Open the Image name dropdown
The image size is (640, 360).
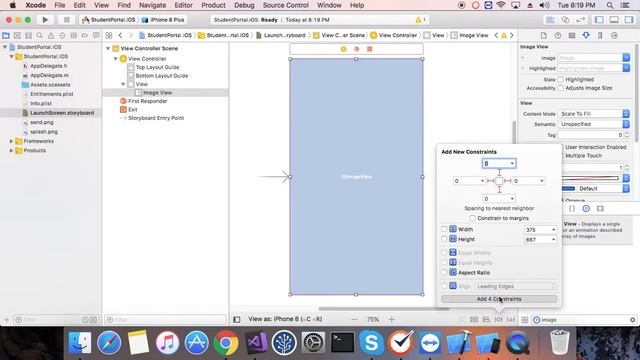(x=626, y=58)
